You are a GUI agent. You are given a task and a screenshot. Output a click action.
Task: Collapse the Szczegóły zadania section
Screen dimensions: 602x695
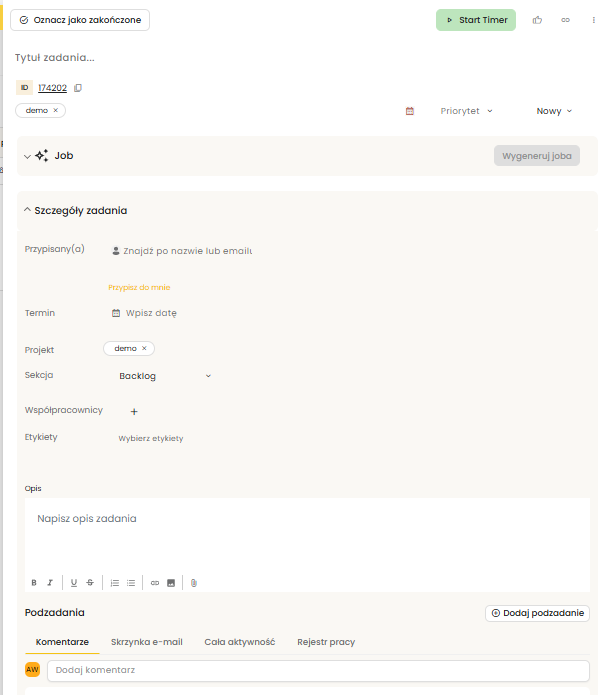[28, 210]
